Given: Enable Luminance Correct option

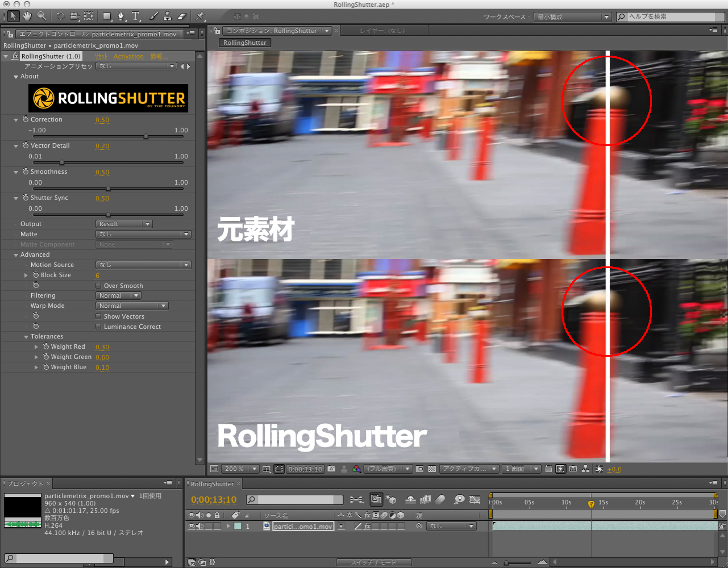Looking at the screenshot, I should (x=98, y=326).
